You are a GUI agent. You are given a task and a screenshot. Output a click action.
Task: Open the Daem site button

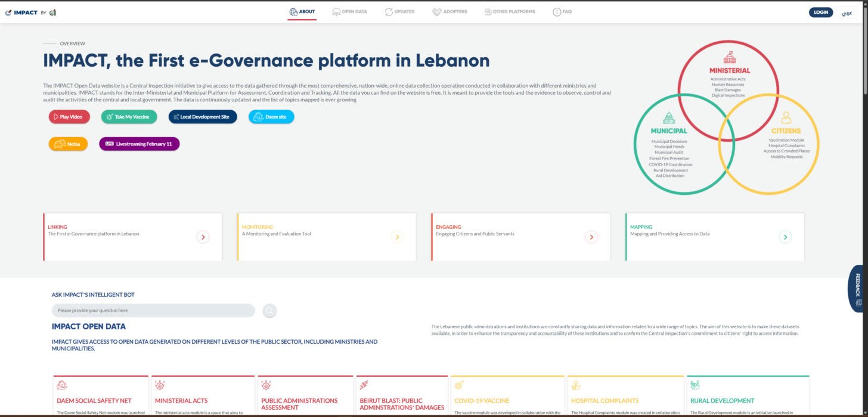tap(271, 117)
